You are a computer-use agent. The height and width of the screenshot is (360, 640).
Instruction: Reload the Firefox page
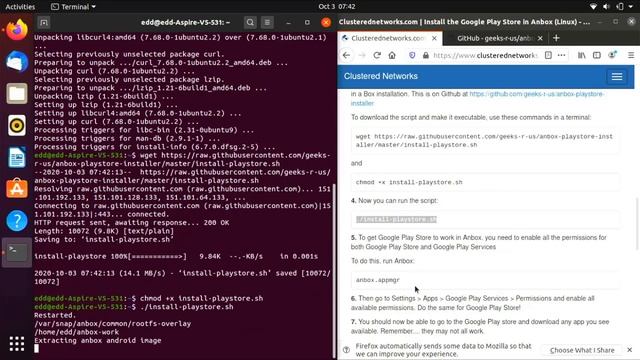[377, 55]
